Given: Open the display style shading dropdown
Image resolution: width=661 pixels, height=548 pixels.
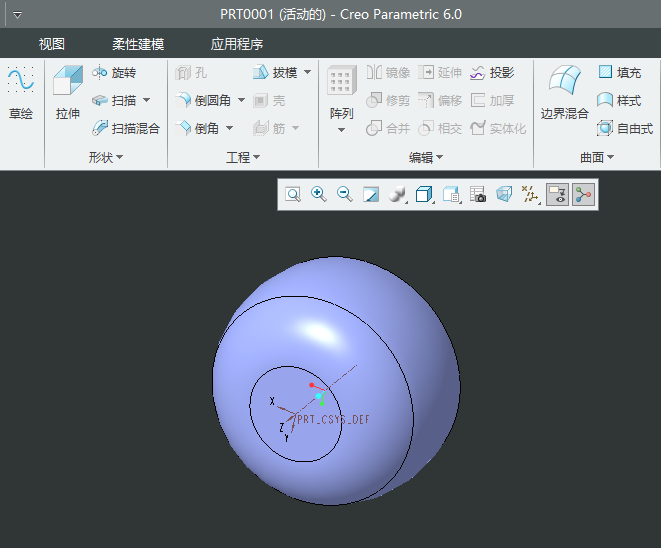Looking at the screenshot, I should [x=398, y=195].
